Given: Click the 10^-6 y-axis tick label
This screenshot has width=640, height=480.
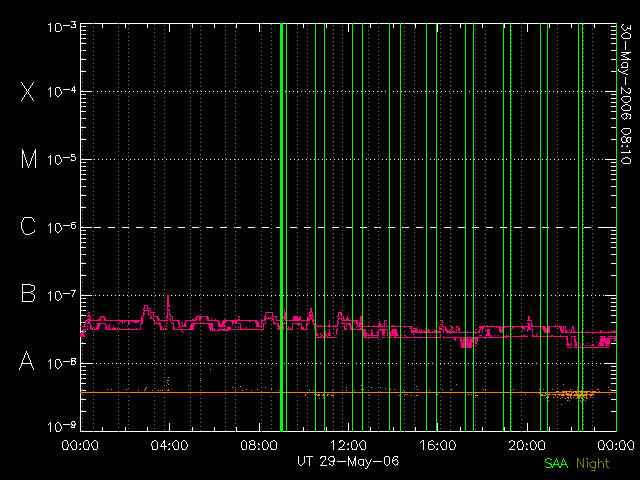Looking at the screenshot, I should (62, 227).
